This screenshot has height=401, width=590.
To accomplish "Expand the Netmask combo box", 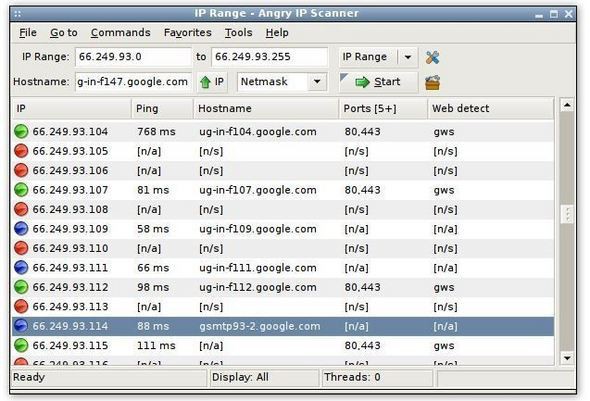I will [317, 82].
